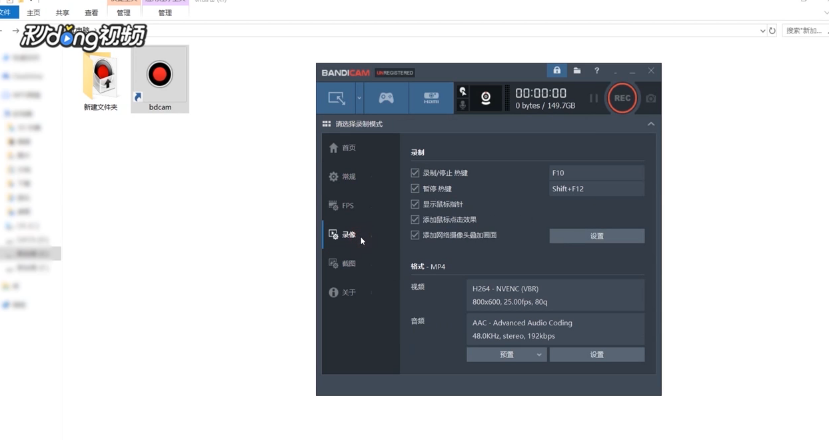829x440 pixels.
Task: Select the 新建文件夹 folder in Explorer
Action: [x=100, y=81]
